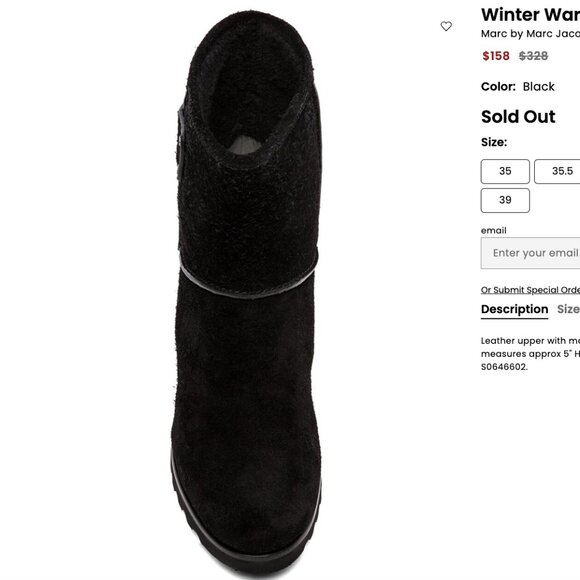Click the Size: label above size options

(x=494, y=142)
